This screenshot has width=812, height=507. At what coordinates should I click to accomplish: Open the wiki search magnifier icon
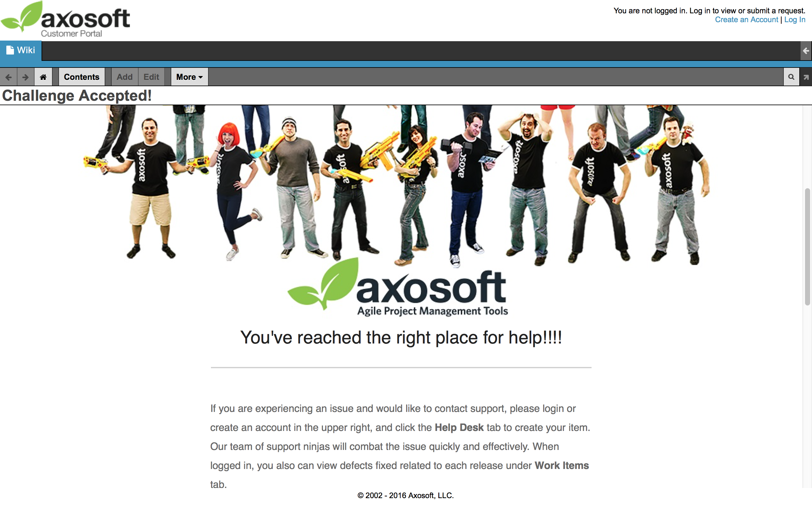(791, 77)
